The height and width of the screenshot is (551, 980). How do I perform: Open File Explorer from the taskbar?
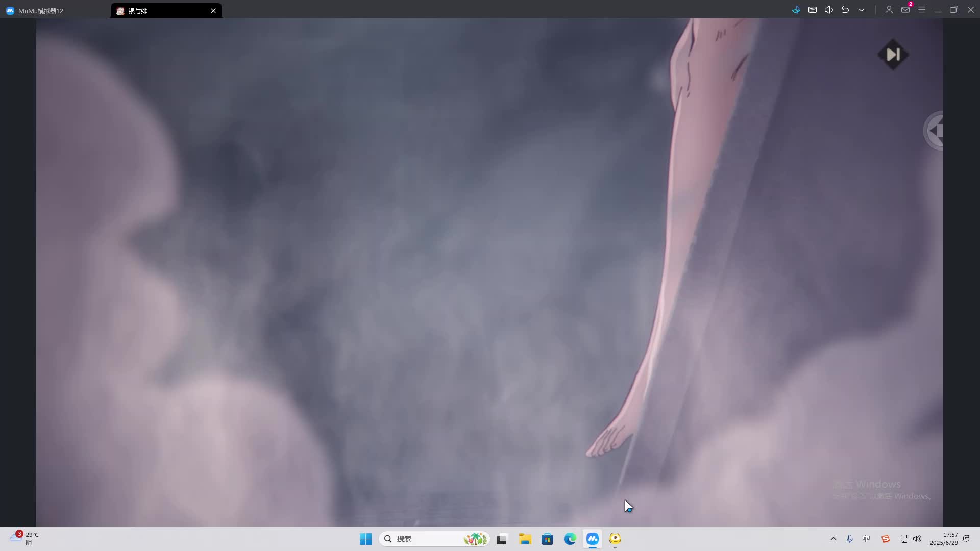[x=525, y=539]
